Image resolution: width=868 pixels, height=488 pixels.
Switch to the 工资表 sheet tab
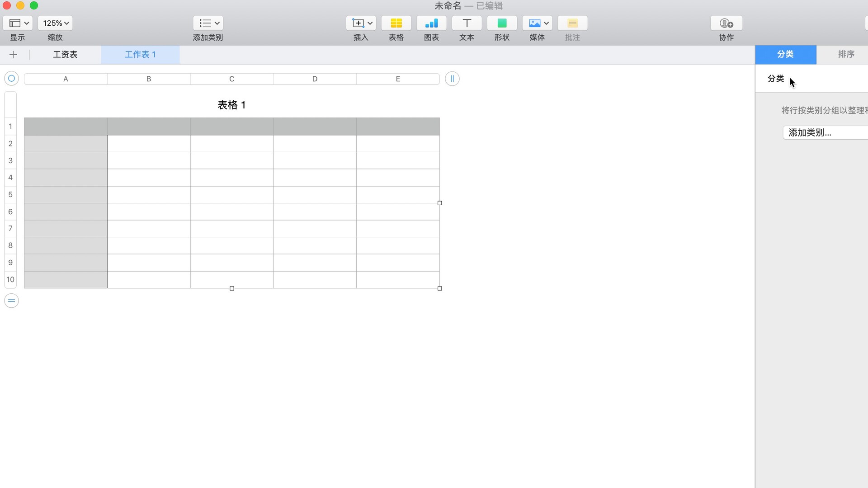point(65,54)
